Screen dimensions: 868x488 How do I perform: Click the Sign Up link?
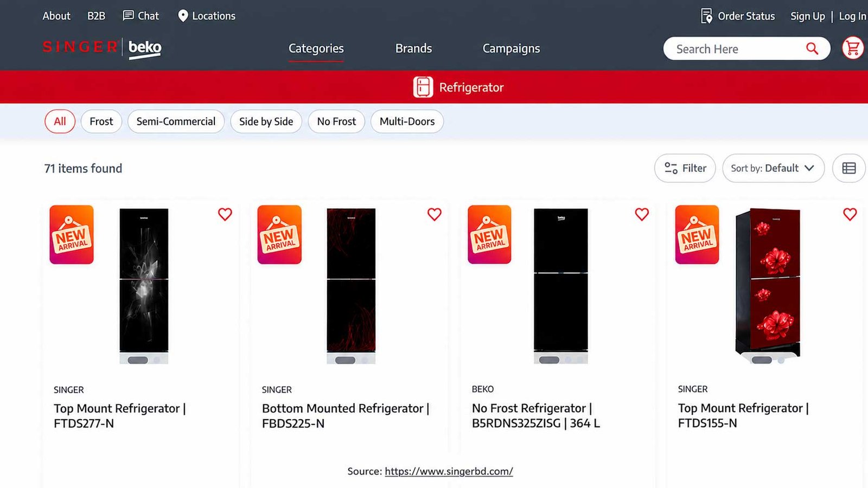pos(807,16)
